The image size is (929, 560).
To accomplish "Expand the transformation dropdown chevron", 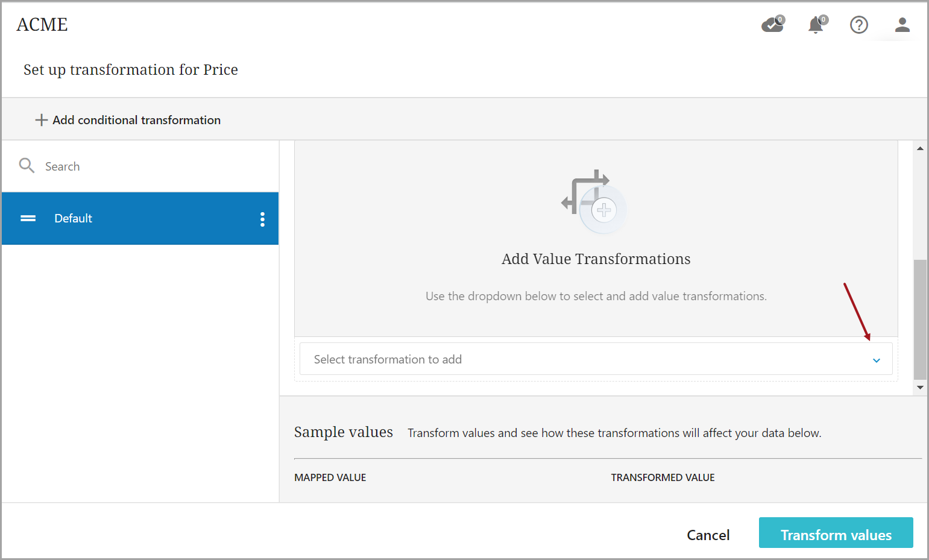I will tap(876, 360).
